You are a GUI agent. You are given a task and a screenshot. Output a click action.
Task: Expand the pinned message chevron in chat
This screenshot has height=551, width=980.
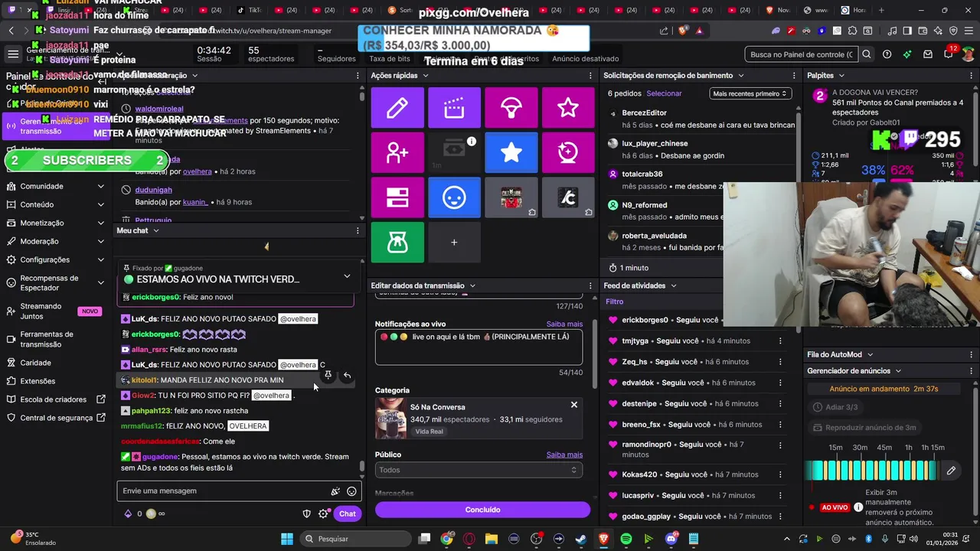click(x=347, y=276)
